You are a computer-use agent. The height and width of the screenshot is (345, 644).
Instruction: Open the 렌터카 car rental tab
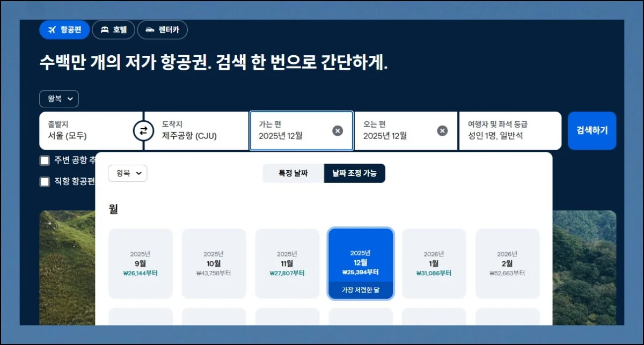point(163,30)
